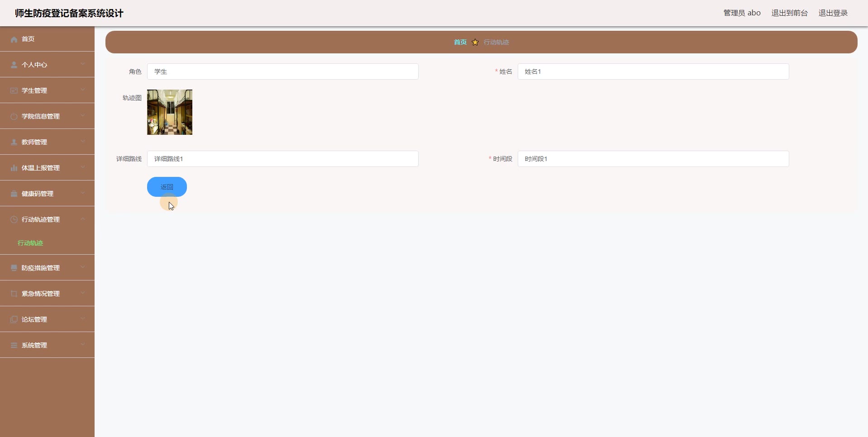Viewport: 868px width, 437px height.
Task: Expand the 系统管理 chevron
Action: pyautogui.click(x=83, y=345)
